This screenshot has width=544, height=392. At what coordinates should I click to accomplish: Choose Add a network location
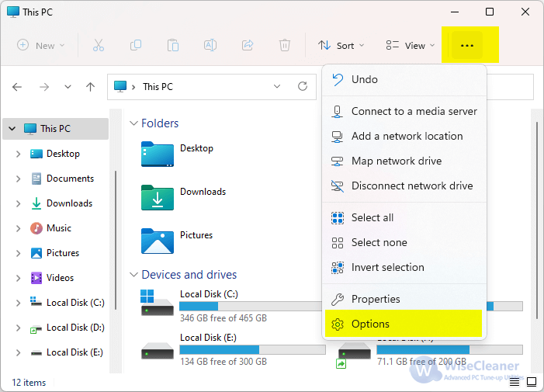404,137
